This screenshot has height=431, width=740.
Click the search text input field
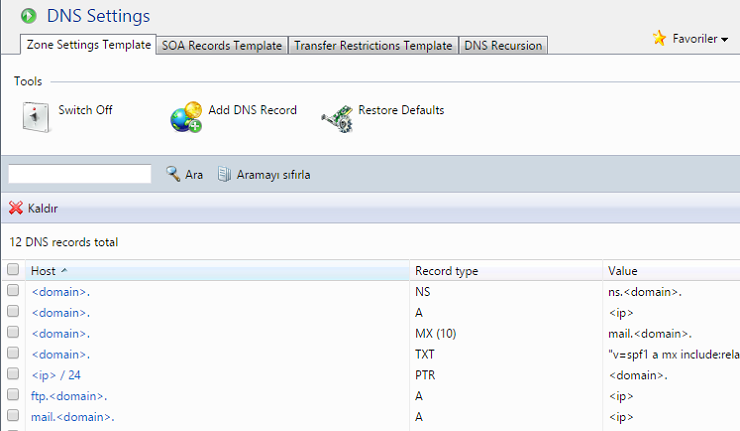tap(79, 174)
